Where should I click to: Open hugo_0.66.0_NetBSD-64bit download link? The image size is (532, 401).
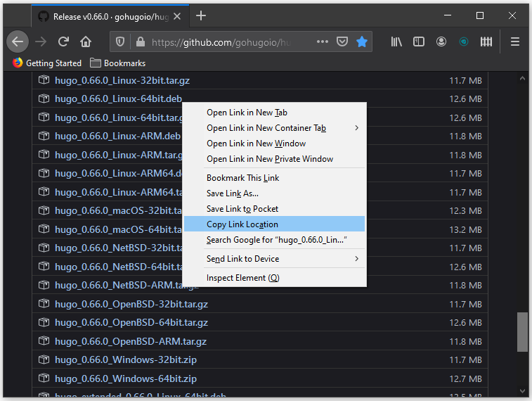click(x=119, y=267)
